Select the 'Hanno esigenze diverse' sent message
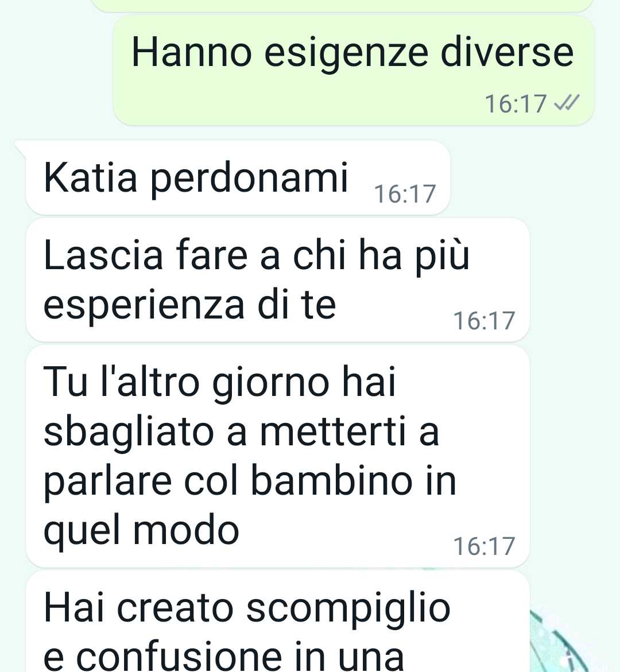620x672 pixels. pos(354,70)
